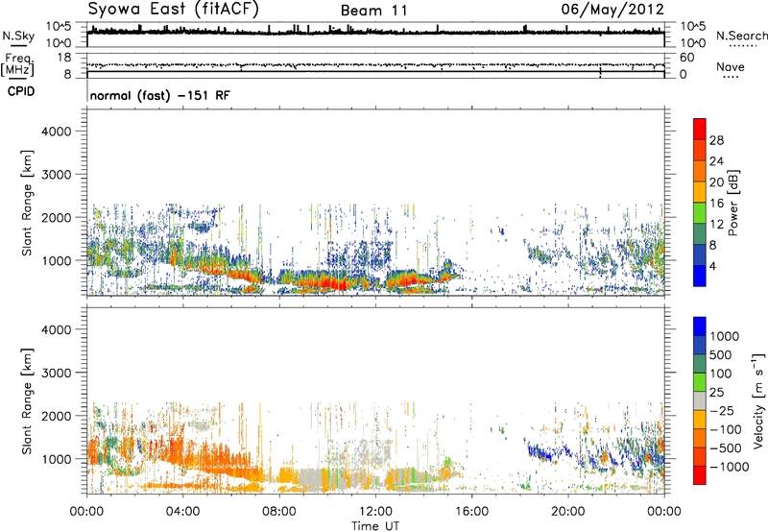Click the red top segment of Power color bar
Screen dimensions: 768x532
pyautogui.click(x=700, y=129)
